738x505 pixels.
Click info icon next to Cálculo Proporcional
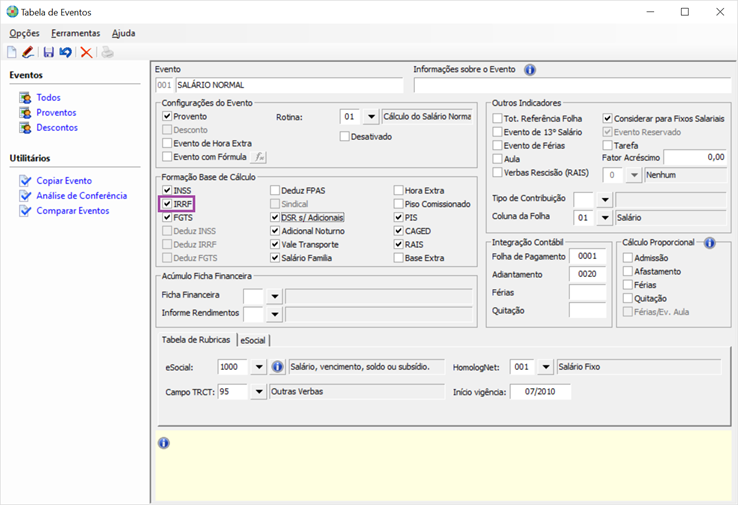click(x=709, y=243)
